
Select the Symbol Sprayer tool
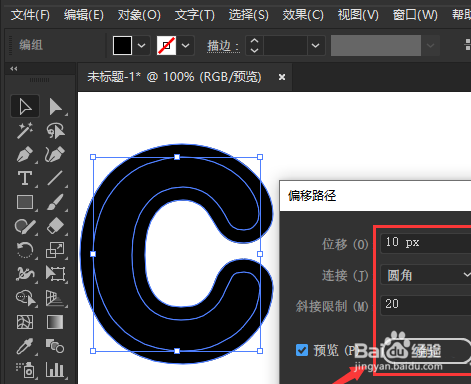pos(25,370)
